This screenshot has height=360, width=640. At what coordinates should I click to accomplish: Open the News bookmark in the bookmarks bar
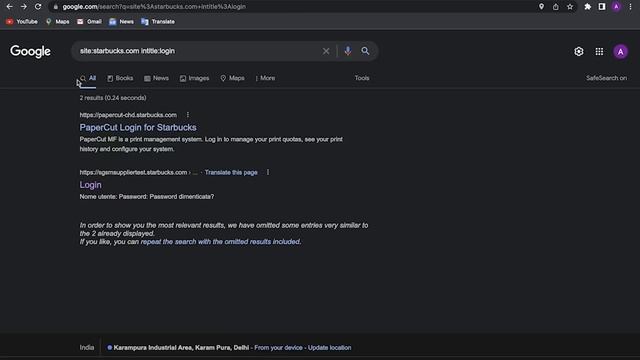[121, 22]
